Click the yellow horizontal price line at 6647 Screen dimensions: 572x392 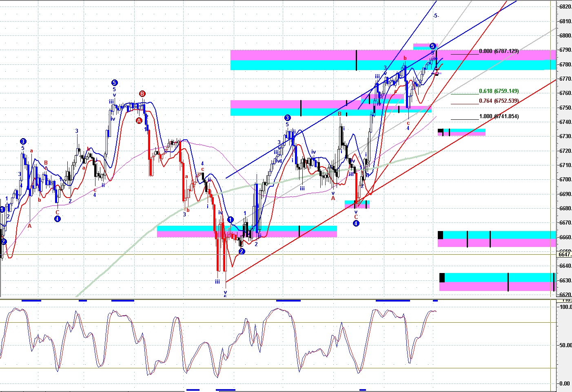coord(278,255)
